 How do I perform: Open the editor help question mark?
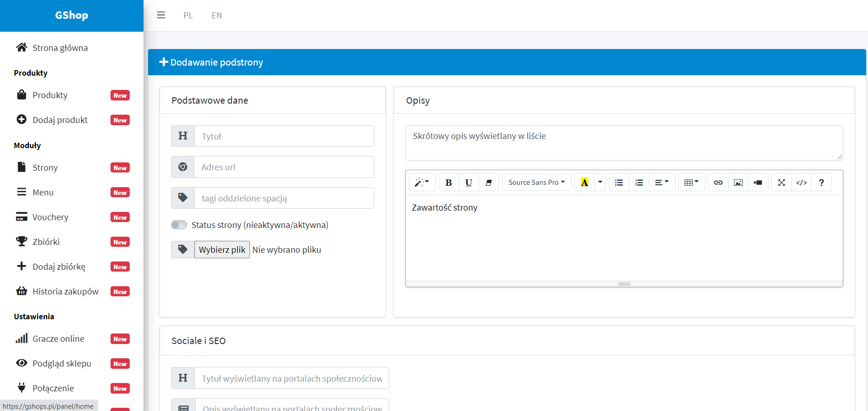click(x=821, y=183)
